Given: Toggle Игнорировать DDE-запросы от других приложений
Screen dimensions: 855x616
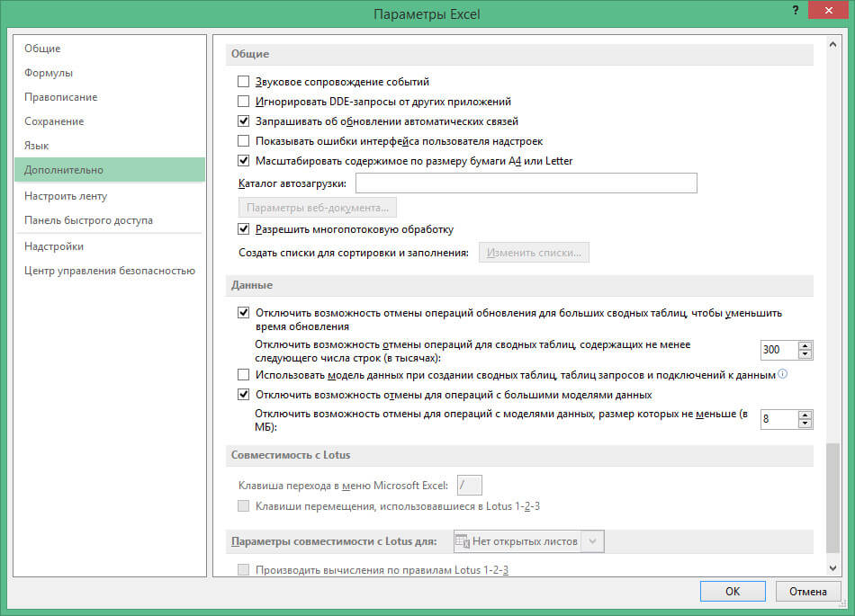Looking at the screenshot, I should coord(243,102).
